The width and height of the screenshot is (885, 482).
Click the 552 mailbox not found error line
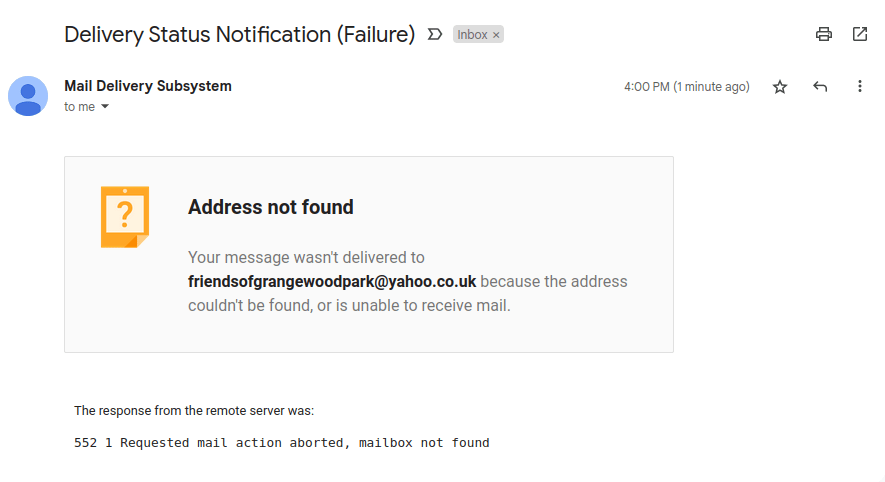coord(282,442)
